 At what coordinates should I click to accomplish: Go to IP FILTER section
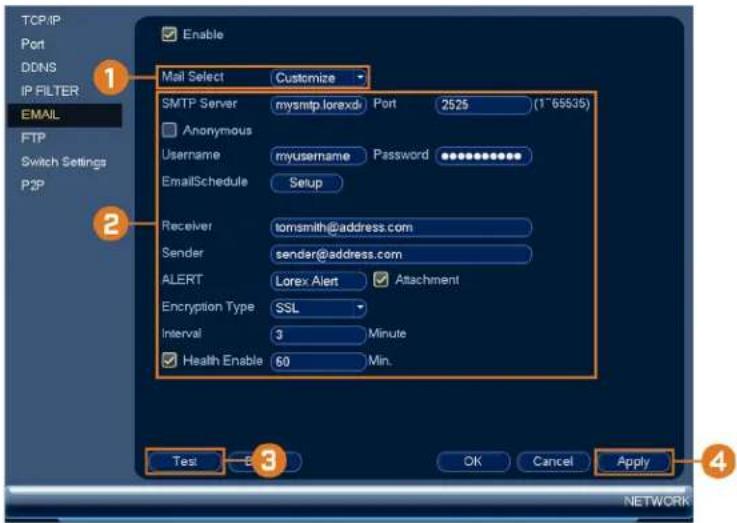point(50,91)
